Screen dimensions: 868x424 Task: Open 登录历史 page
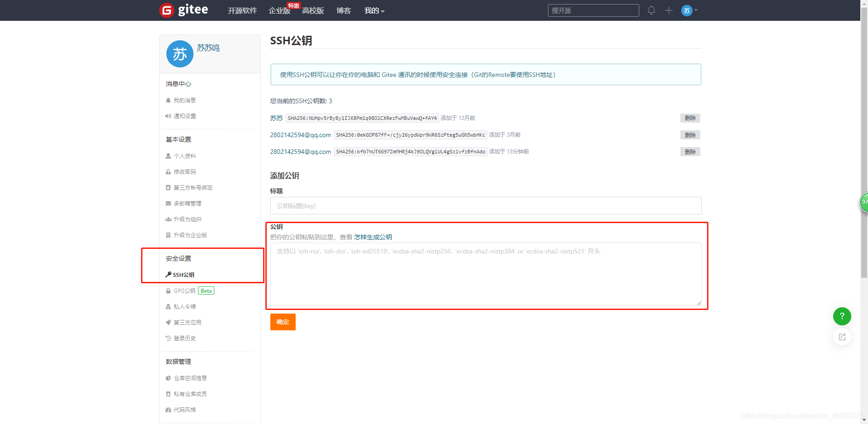(x=184, y=338)
